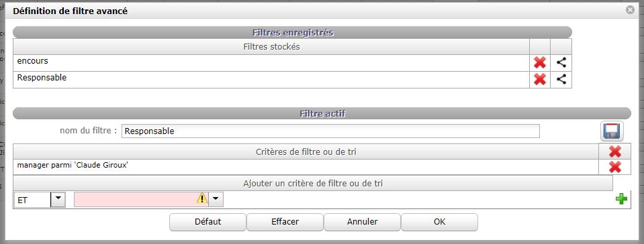Confirm the filter with OK
This screenshot has width=644, height=244.
click(x=439, y=222)
